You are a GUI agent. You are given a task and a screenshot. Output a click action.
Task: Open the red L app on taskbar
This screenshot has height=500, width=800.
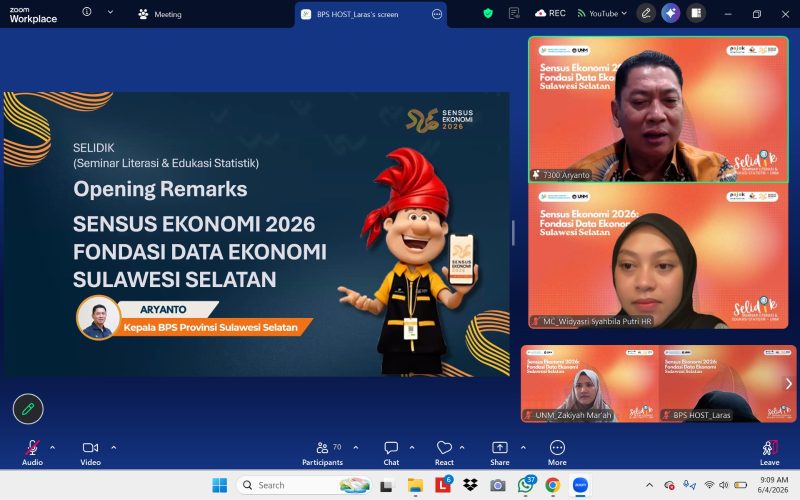(x=443, y=485)
